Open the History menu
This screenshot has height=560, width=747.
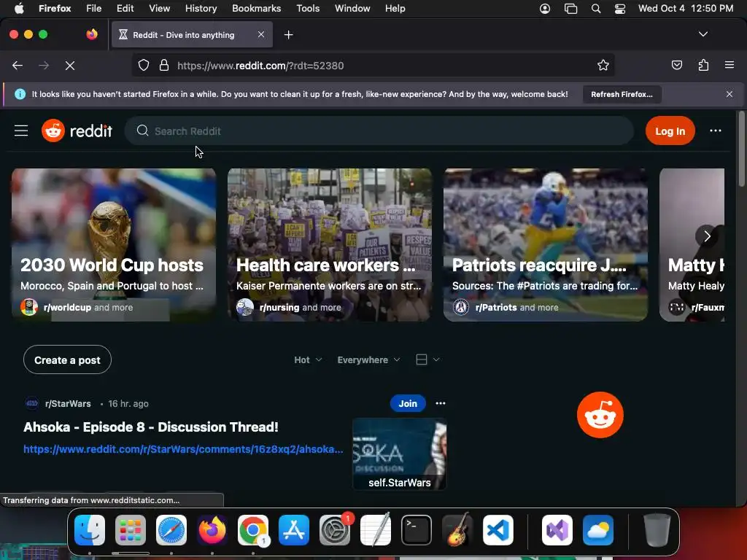[x=201, y=9]
